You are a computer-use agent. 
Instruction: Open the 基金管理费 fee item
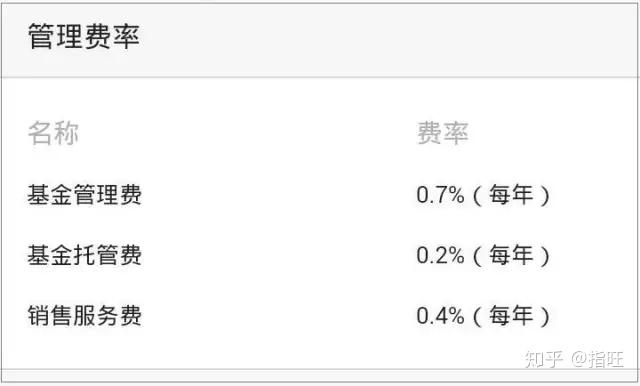point(84,194)
